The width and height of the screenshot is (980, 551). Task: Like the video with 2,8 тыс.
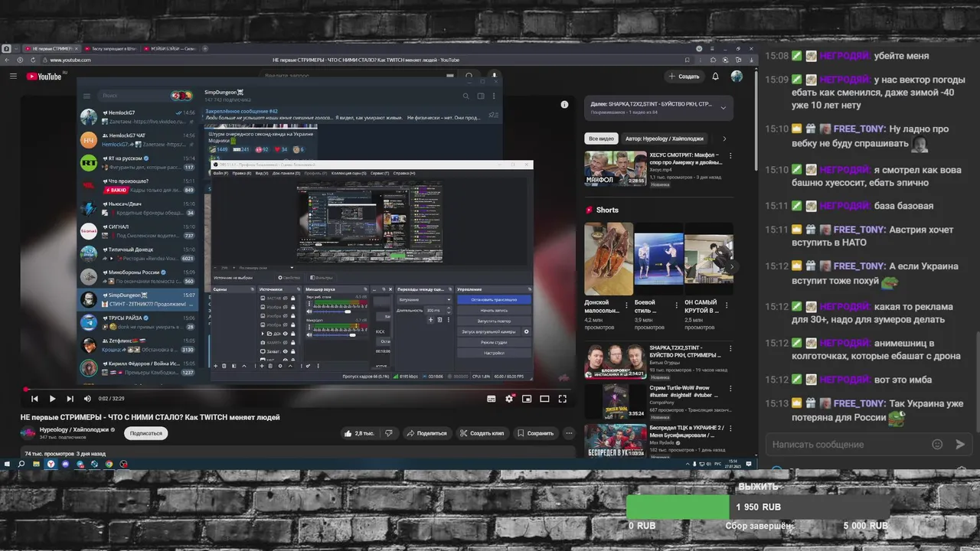(x=360, y=433)
